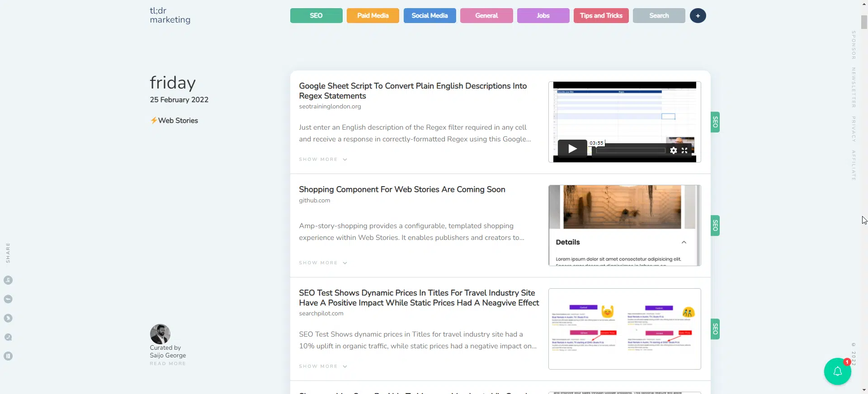Click Saijo George's curator avatar
The width and height of the screenshot is (868, 394).
(160, 334)
